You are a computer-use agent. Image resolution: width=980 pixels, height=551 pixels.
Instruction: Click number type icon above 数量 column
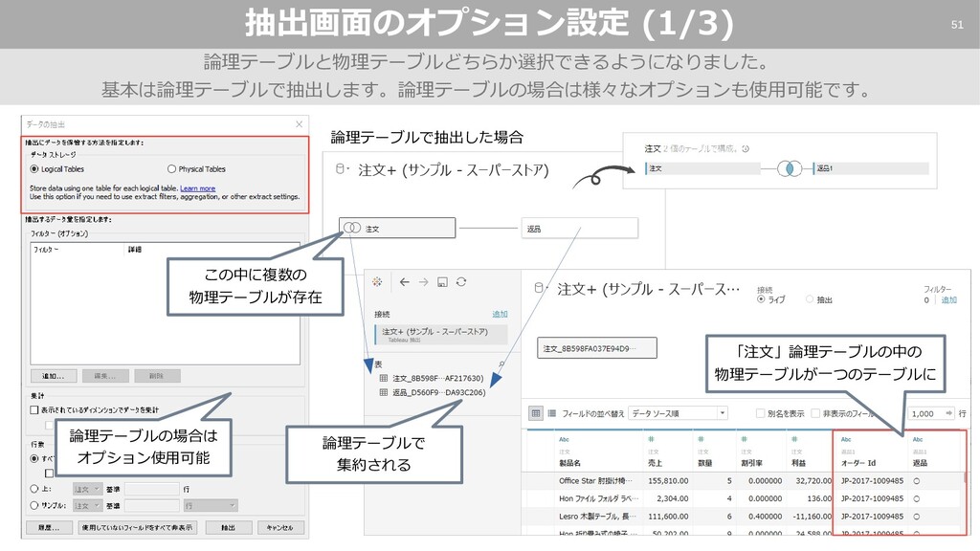tap(701, 439)
